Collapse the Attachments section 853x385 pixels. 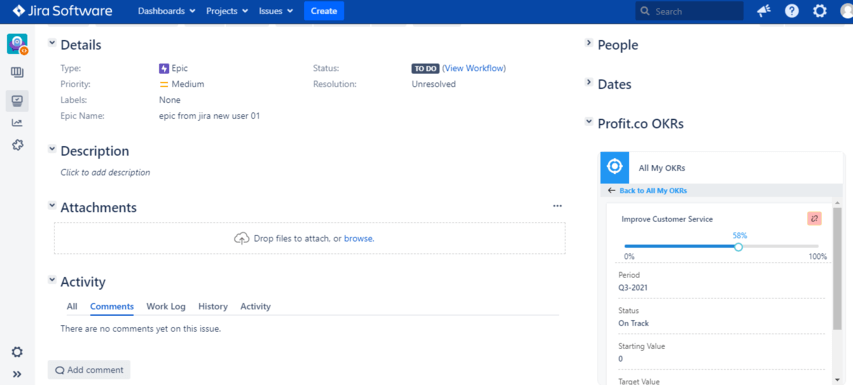point(52,206)
